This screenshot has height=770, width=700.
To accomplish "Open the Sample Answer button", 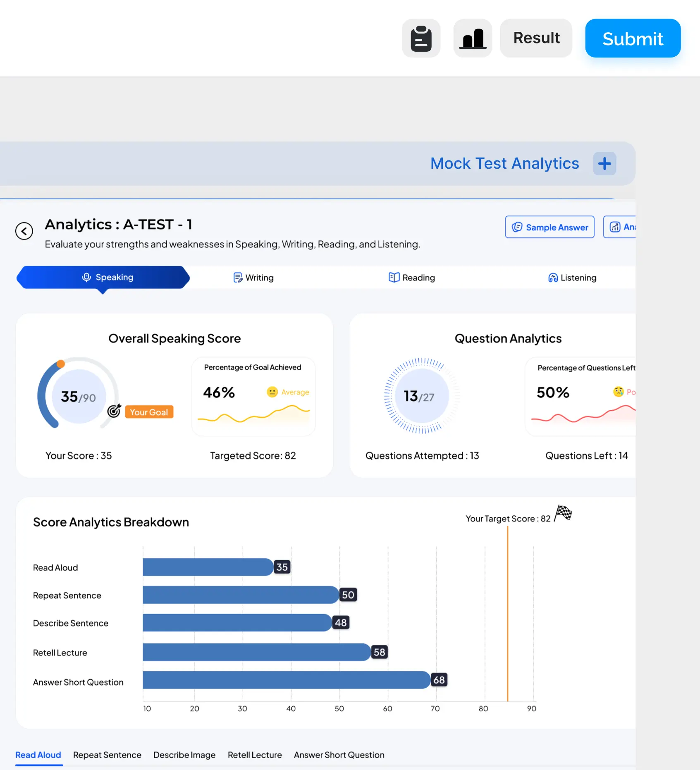I will pyautogui.click(x=549, y=227).
